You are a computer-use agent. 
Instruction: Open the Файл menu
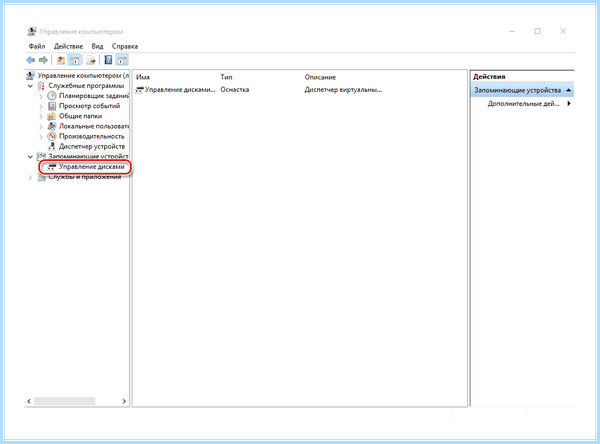pyautogui.click(x=37, y=46)
